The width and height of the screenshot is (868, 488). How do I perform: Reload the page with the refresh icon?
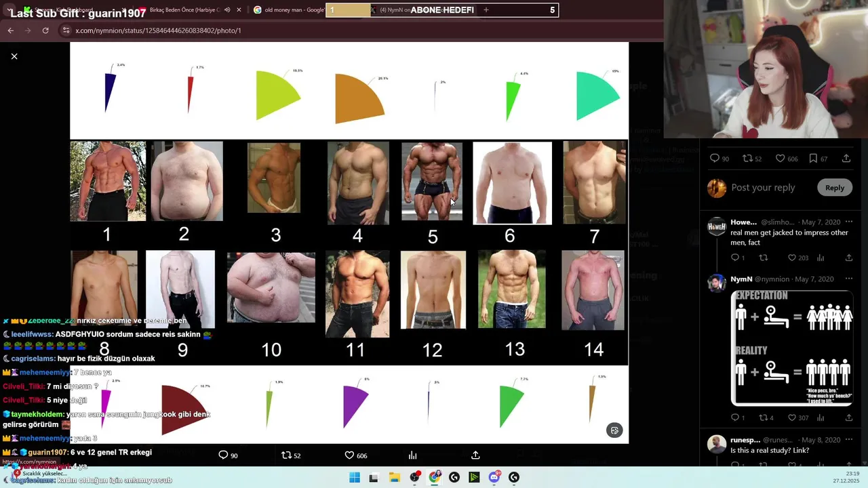[x=45, y=30]
